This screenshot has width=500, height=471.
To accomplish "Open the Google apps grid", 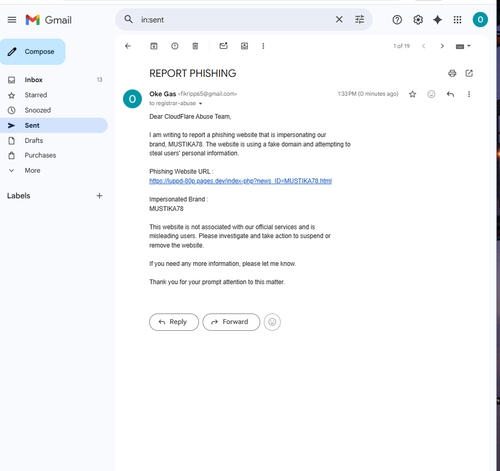I will point(457,20).
